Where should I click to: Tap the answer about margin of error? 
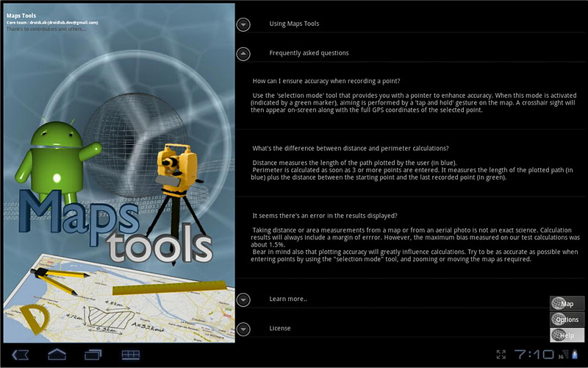coord(415,244)
